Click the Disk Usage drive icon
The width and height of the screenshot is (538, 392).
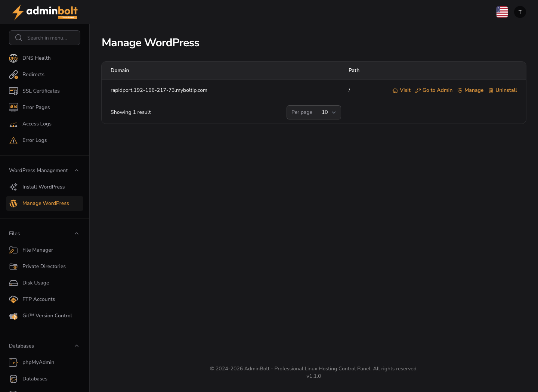click(13, 283)
